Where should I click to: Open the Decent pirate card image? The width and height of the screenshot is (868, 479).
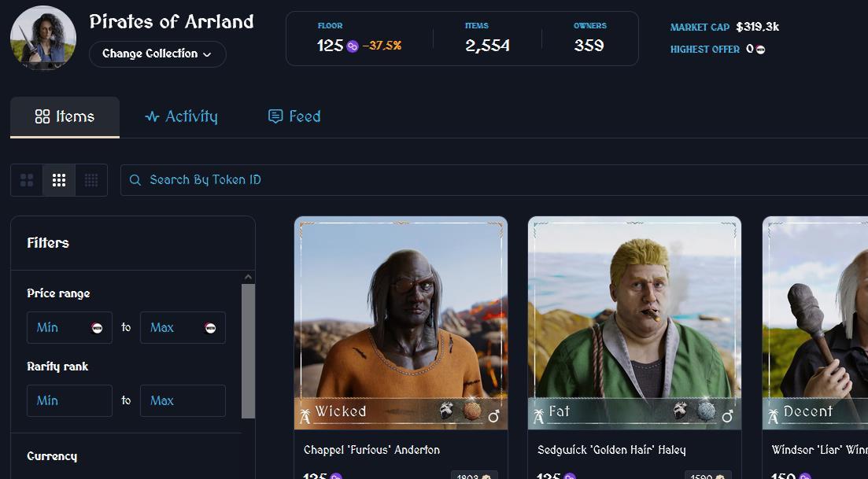tap(814, 323)
